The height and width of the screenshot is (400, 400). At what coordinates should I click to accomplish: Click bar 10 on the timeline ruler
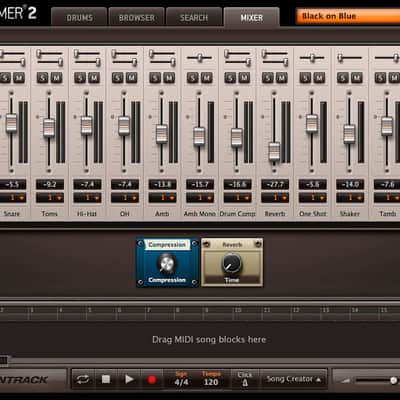coord(238,310)
